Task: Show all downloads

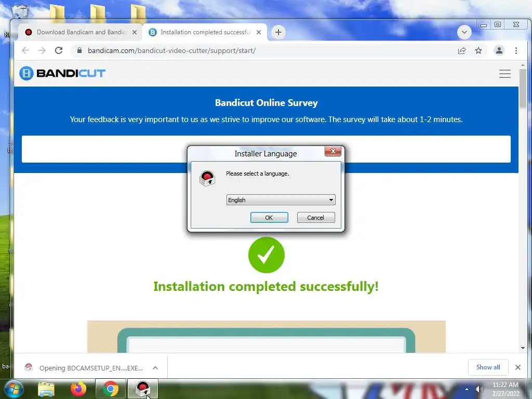Action: [488, 367]
